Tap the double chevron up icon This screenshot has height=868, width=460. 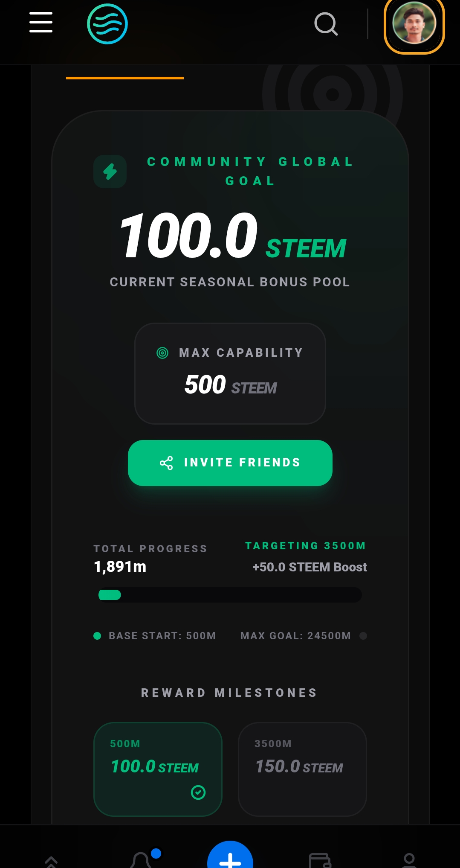51,862
